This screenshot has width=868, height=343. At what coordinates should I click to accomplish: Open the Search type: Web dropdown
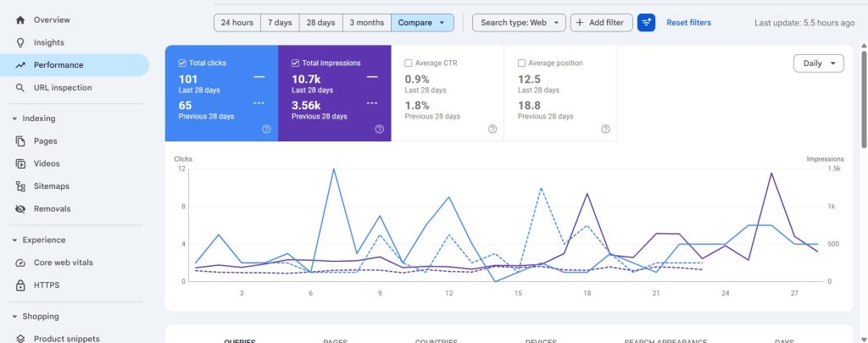click(x=519, y=23)
